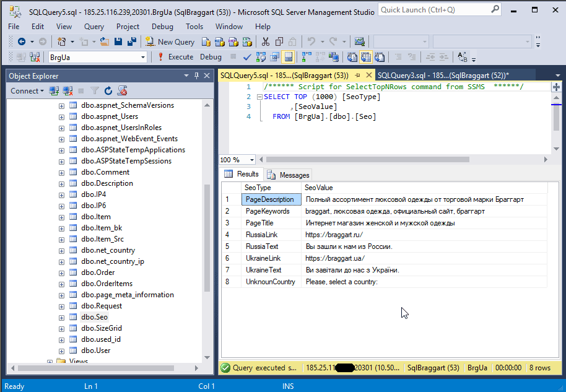Viewport: 566px width, 392px height.
Task: Click the Disconnect icon in Object Explorer
Action: tap(67, 91)
